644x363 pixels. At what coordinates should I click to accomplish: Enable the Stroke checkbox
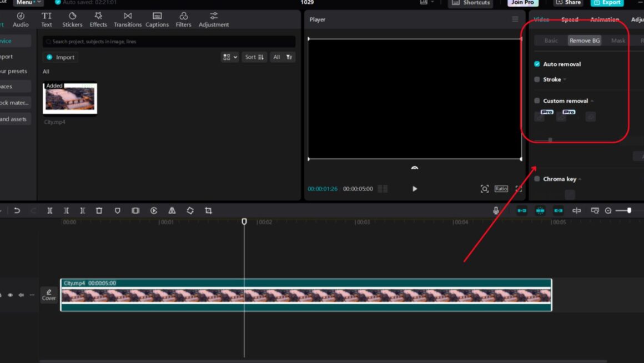(x=537, y=79)
